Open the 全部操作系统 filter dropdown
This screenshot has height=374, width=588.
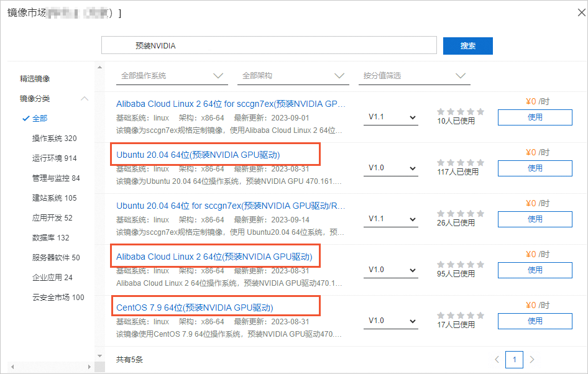click(172, 76)
